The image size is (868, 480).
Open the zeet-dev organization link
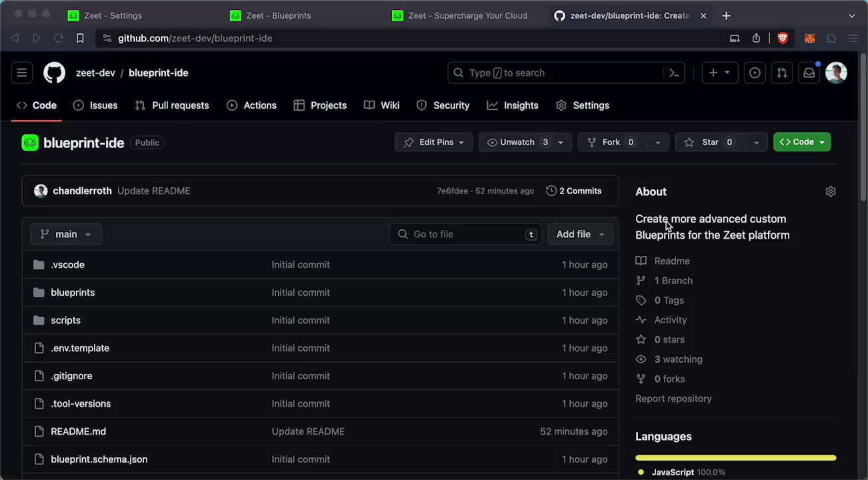coord(95,73)
